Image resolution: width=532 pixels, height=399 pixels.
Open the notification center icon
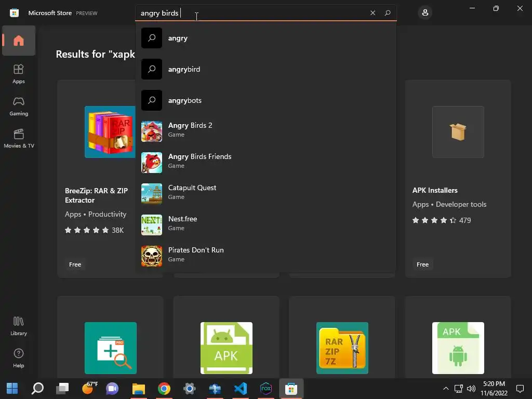pyautogui.click(x=520, y=389)
